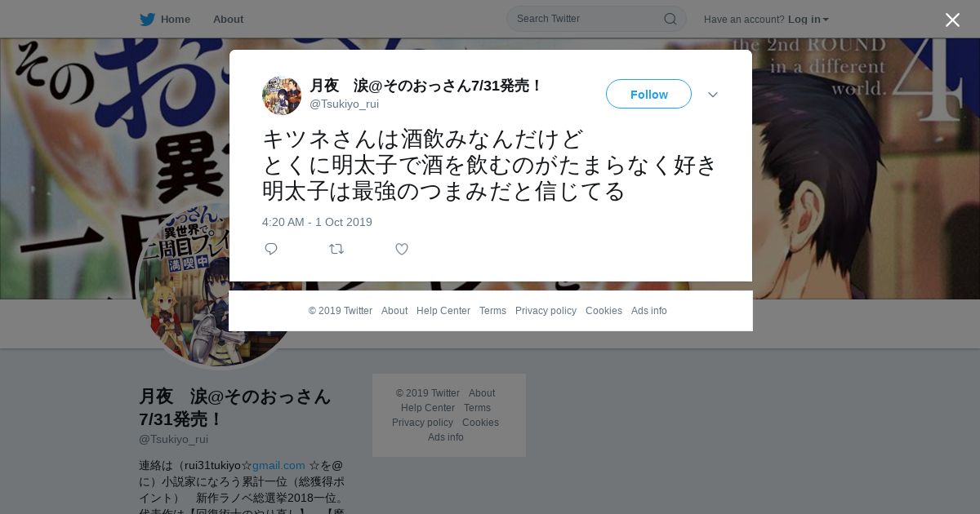The image size is (980, 514).
Task: Follow @Tsukiyo_rui
Action: tap(648, 94)
